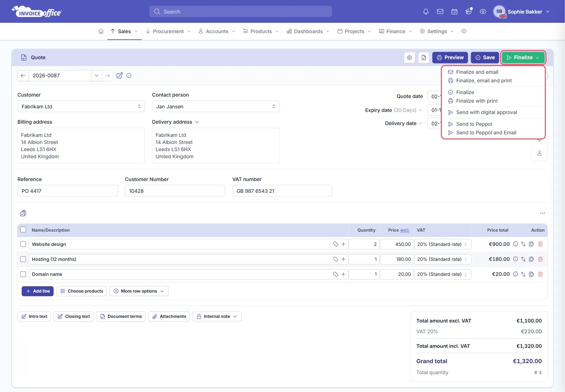Screen dimensions: 565x392
Task: Open the Dashboards menu
Action: 308,31
